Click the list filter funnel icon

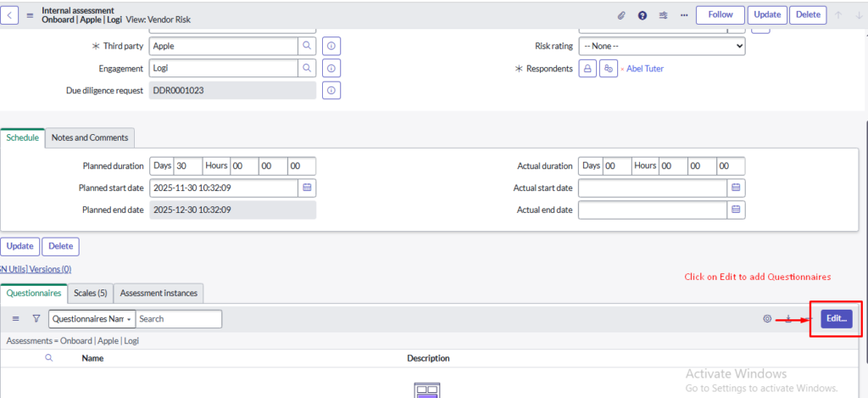coord(36,319)
